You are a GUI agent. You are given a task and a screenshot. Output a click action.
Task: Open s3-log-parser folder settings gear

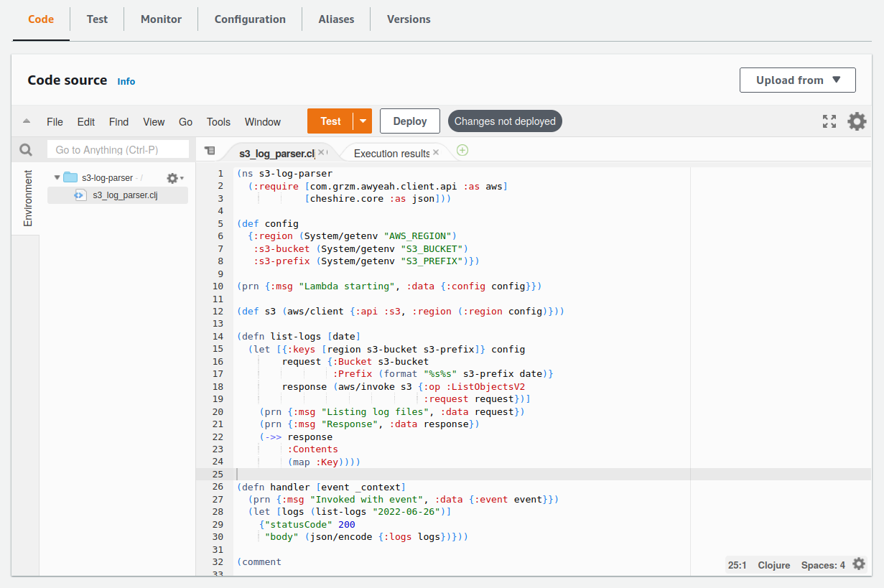[175, 178]
